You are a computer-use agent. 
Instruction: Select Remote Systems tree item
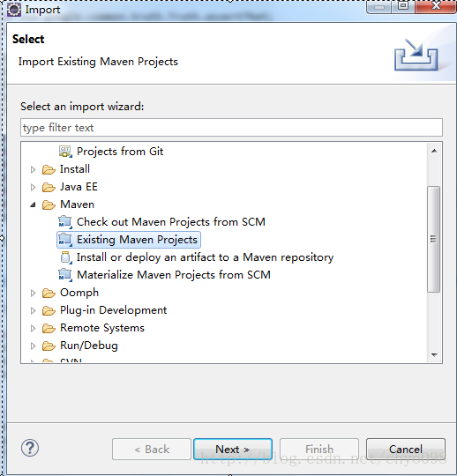pyautogui.click(x=102, y=328)
